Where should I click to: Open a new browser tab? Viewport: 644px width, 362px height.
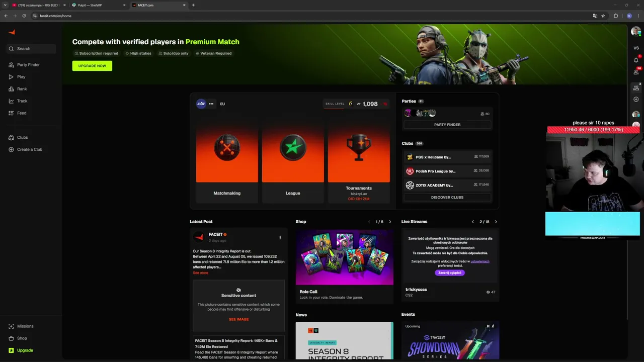pos(193,5)
